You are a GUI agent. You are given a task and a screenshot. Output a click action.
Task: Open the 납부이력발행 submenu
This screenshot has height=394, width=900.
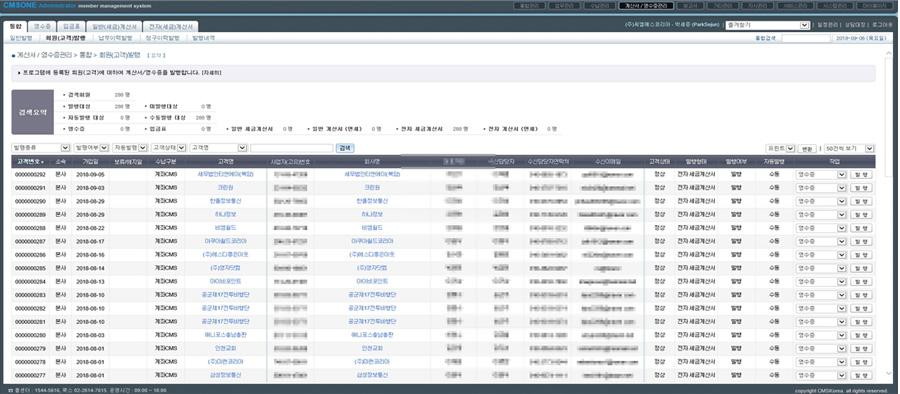115,38
